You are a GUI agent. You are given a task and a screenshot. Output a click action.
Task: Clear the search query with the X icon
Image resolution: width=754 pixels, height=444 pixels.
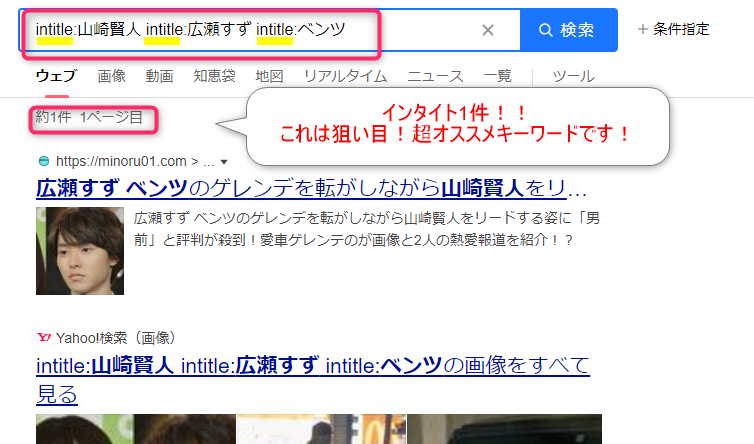click(x=487, y=30)
